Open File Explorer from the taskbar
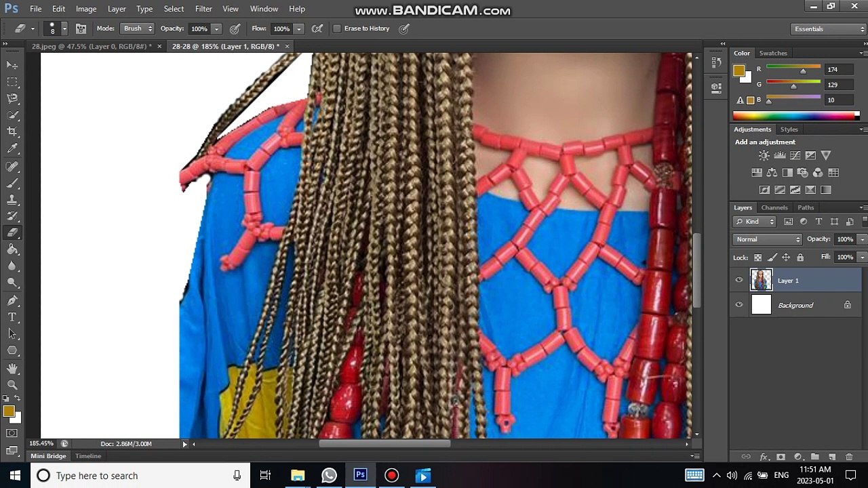The width and height of the screenshot is (868, 488). tap(298, 476)
